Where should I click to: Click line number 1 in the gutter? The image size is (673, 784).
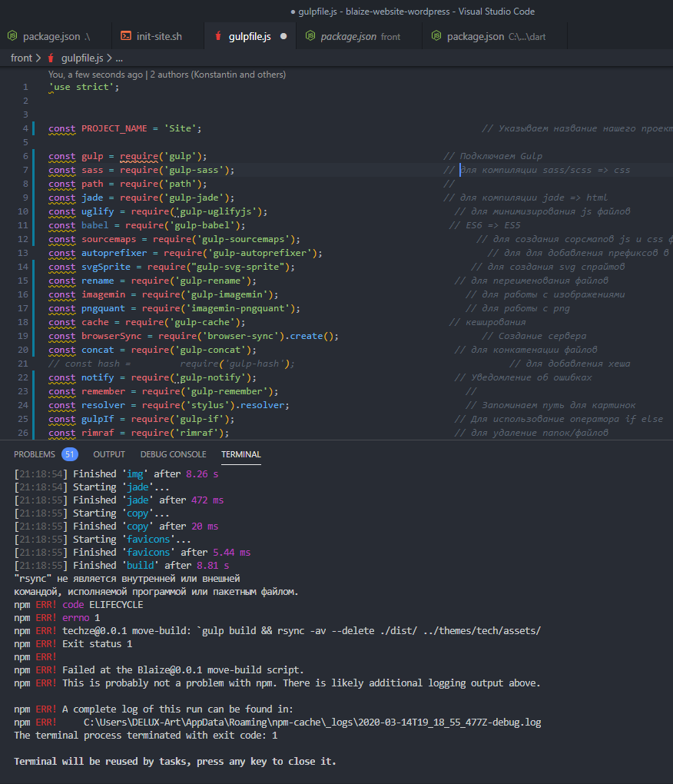25,87
